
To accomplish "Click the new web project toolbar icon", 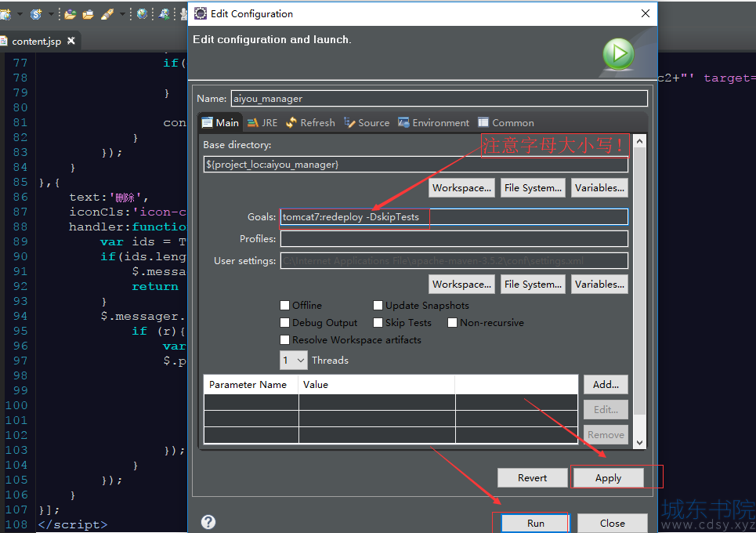I will click(5, 14).
